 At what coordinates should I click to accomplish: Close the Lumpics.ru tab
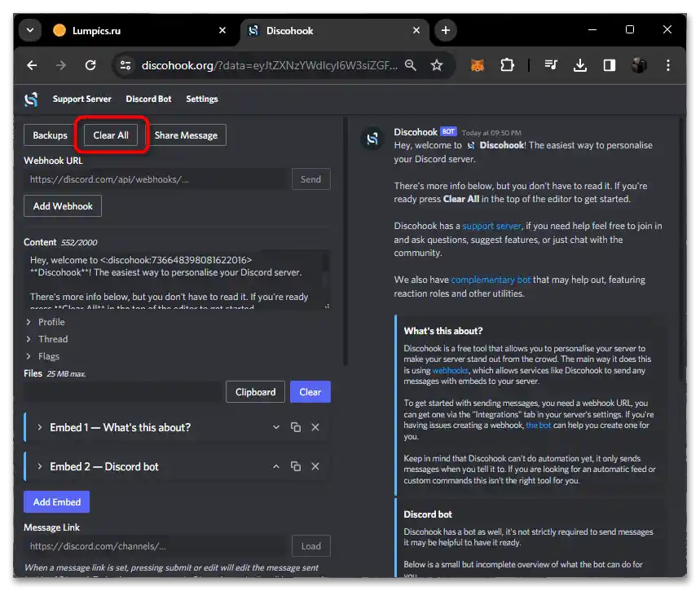(222, 30)
